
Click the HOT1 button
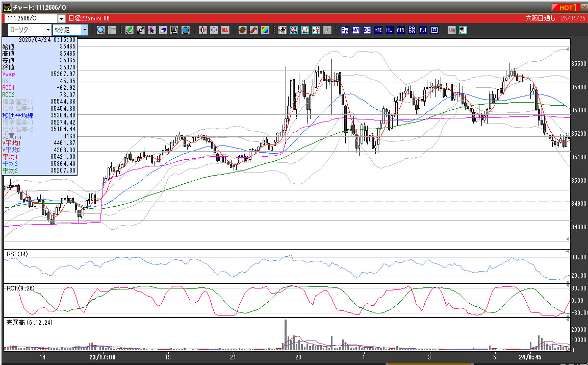point(566,8)
